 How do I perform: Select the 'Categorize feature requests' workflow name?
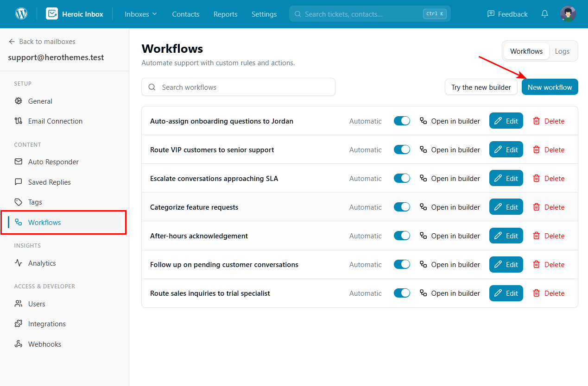coord(194,207)
